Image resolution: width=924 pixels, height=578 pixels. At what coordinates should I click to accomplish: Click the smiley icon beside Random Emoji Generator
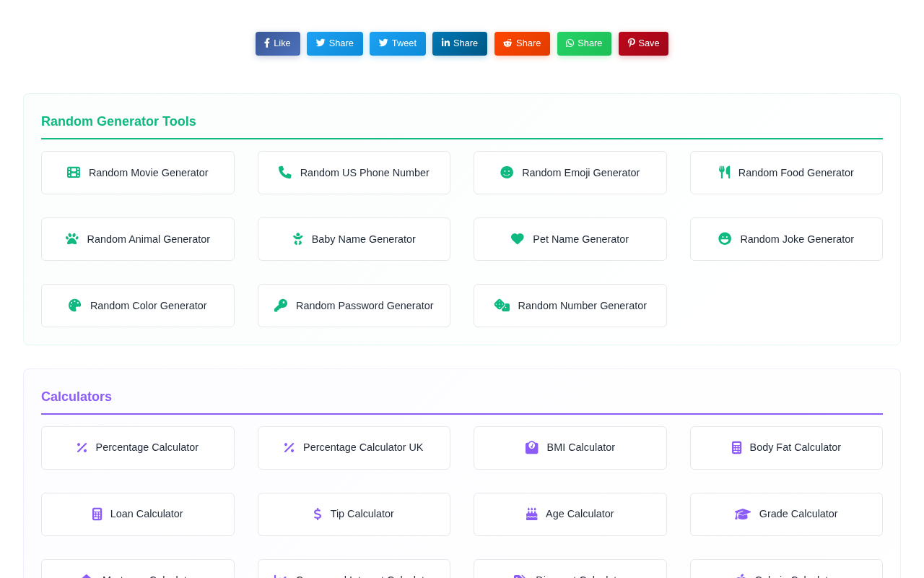coord(507,173)
